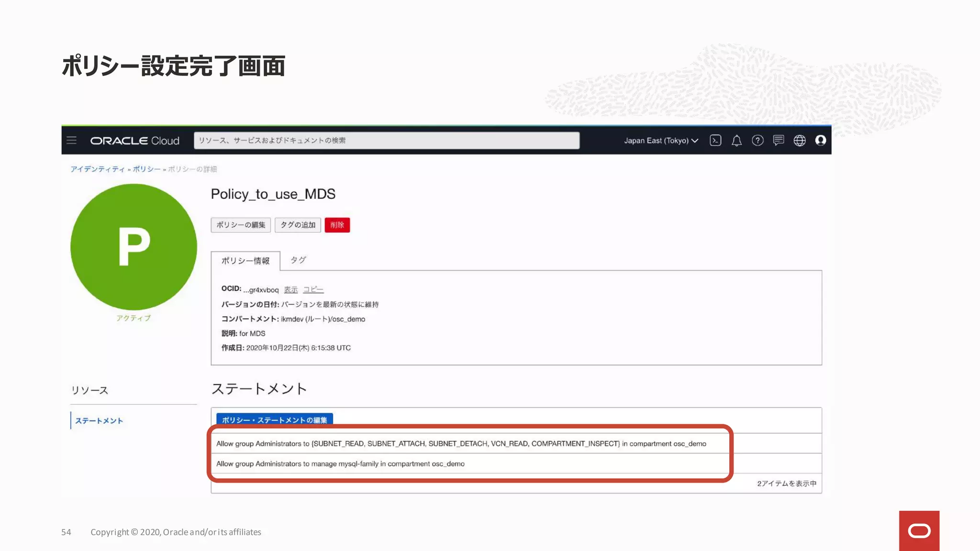Click compartment value ikmdev (ルート)/osc_demo

pos(323,319)
